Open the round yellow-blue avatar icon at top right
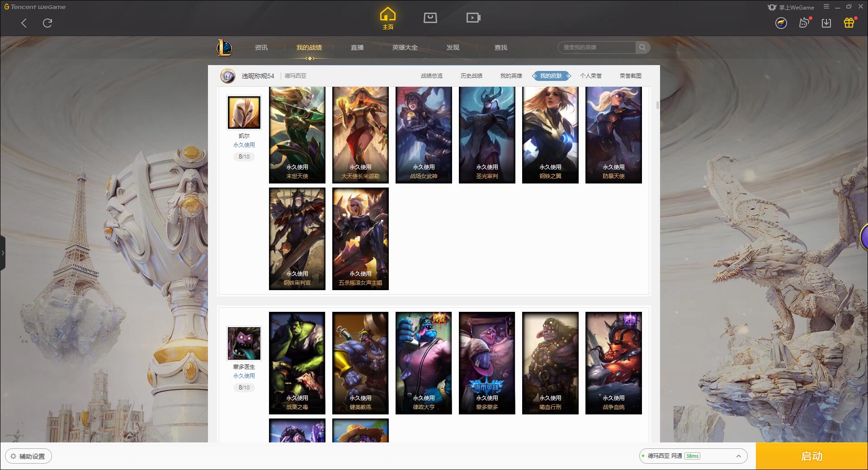Screen dimensions: 868x470 [x=781, y=23]
